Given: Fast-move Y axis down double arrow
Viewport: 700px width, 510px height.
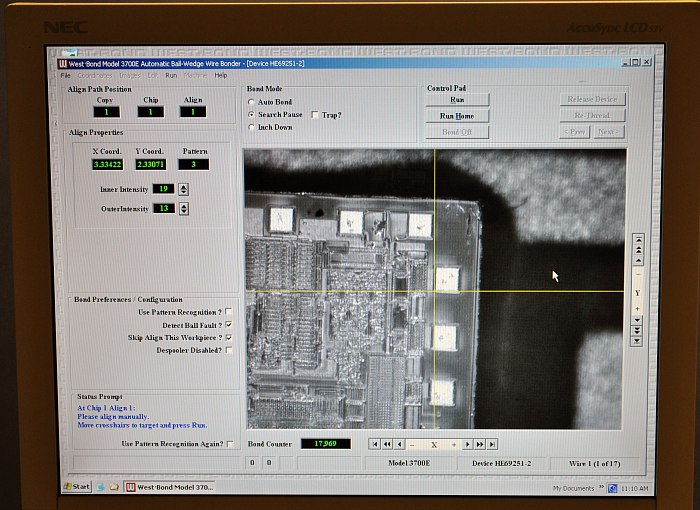Looking at the screenshot, I should point(637,330).
